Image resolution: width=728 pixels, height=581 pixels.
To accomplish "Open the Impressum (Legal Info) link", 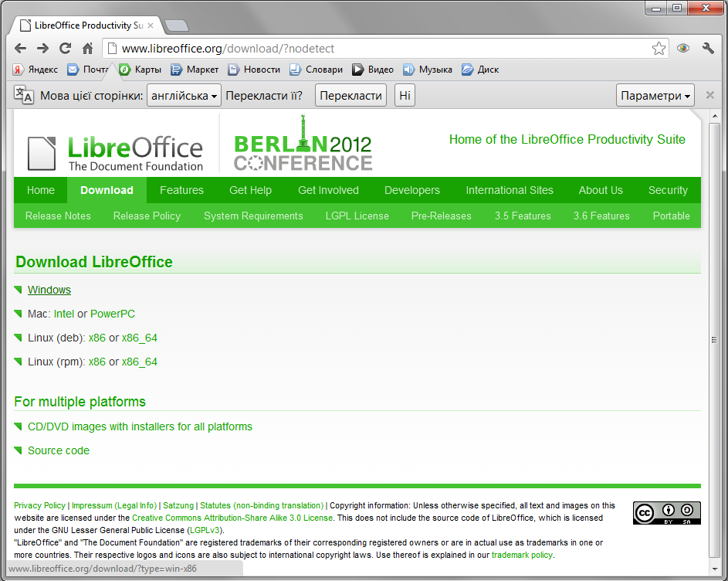I will pyautogui.click(x=114, y=505).
